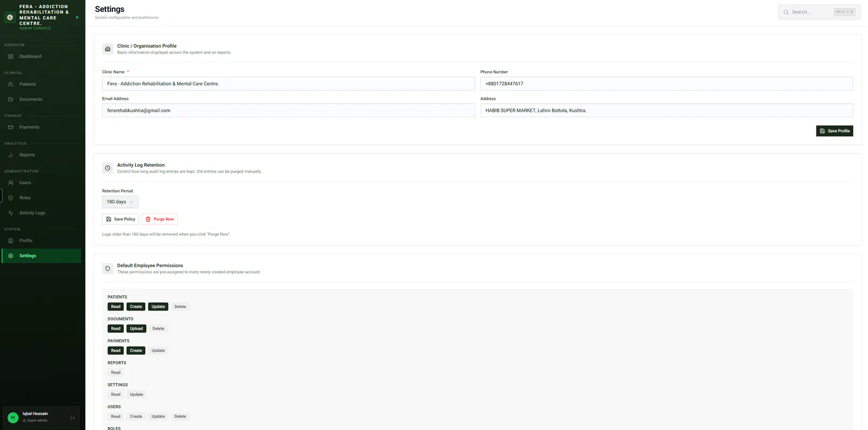This screenshot has height=430, width=868.
Task: Toggle Patients Create permission
Action: point(136,307)
